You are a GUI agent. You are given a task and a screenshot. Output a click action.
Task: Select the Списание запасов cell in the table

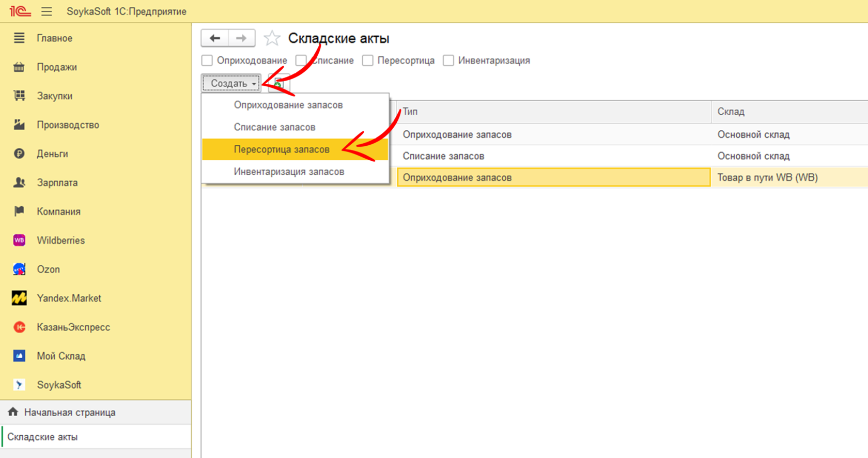click(x=554, y=156)
